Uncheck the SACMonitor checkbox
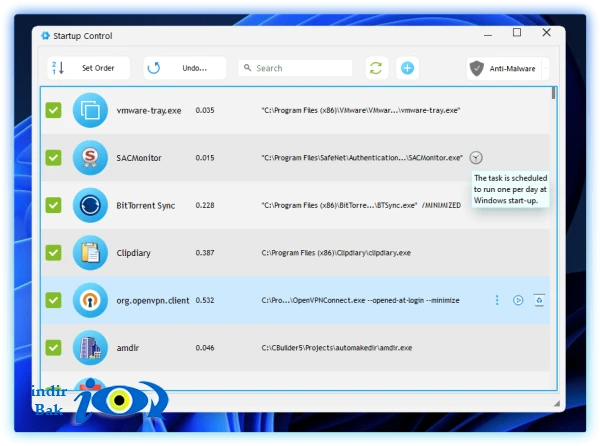Screen dimensions: 600x446 coord(53,158)
